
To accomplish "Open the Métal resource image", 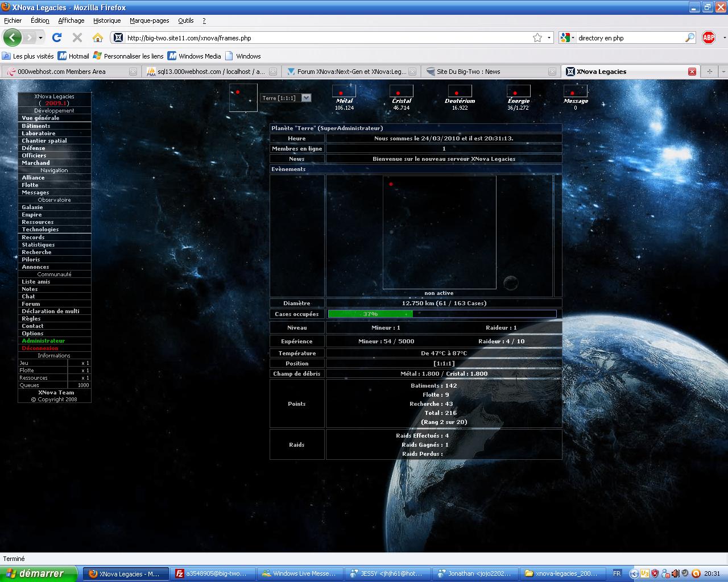I will coord(344,91).
